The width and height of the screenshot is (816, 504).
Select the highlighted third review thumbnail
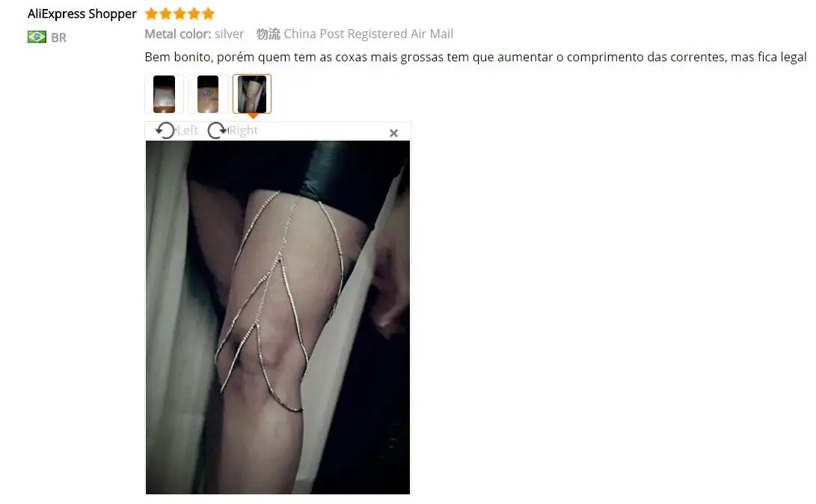pyautogui.click(x=252, y=94)
